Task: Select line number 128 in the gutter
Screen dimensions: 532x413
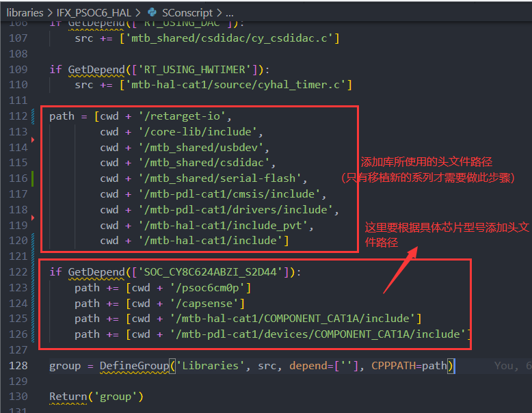Action: point(18,366)
